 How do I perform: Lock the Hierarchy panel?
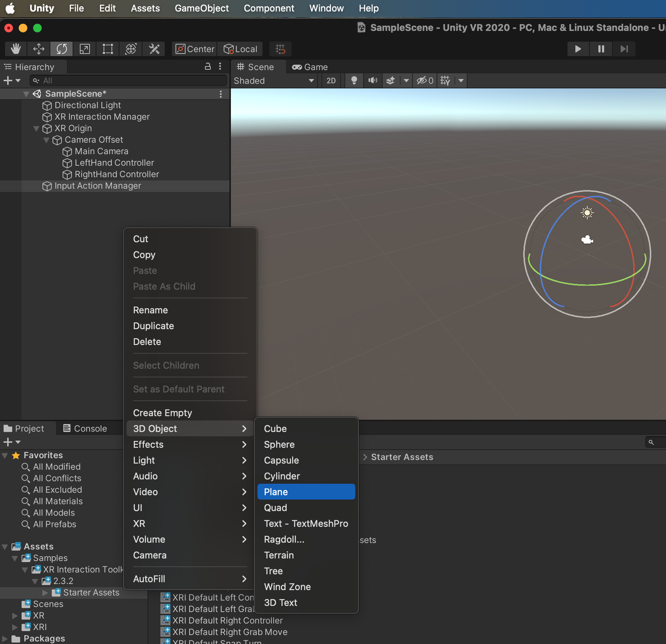click(207, 66)
